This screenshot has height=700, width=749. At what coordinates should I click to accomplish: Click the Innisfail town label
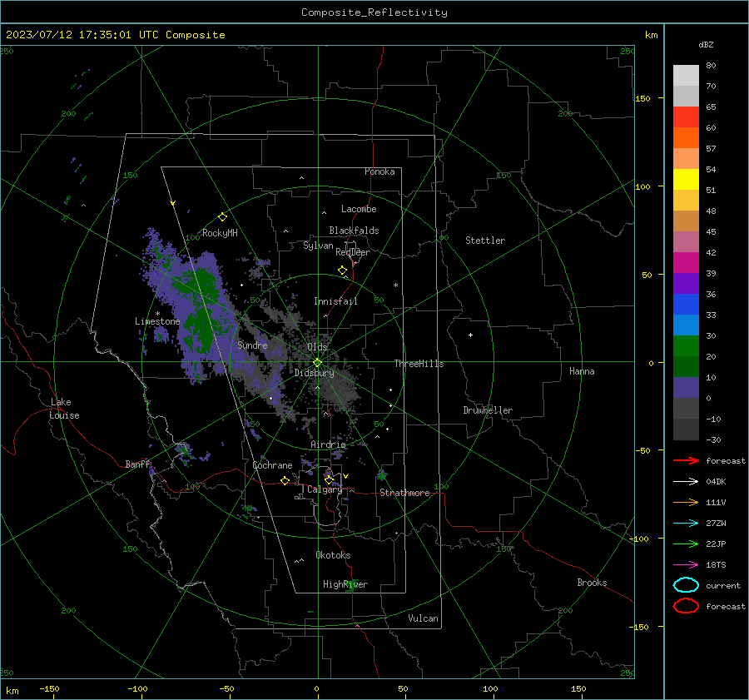335,301
